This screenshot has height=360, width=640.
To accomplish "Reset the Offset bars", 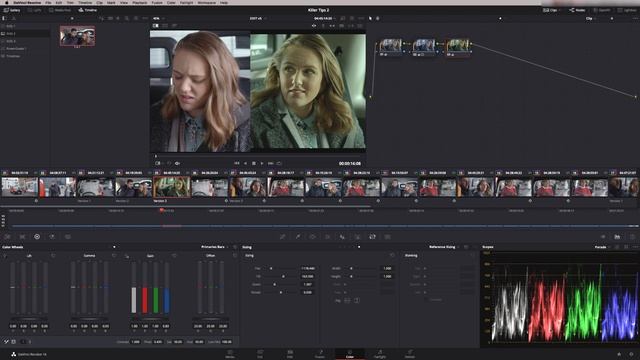I will (x=235, y=256).
